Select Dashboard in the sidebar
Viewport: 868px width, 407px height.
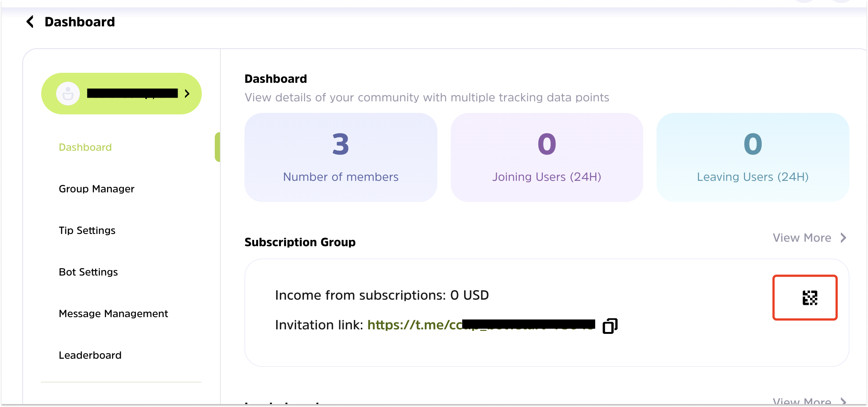click(x=85, y=147)
